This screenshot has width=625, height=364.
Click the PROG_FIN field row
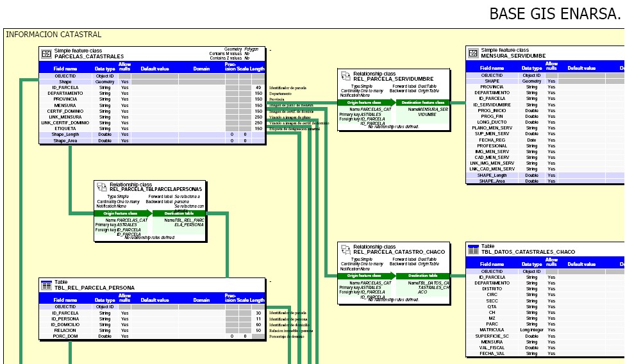pos(546,117)
